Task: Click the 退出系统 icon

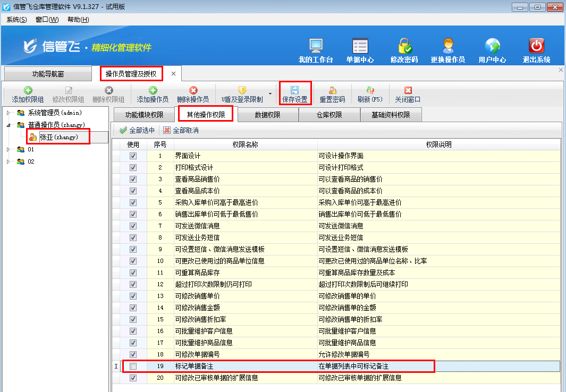Action: pos(536,49)
